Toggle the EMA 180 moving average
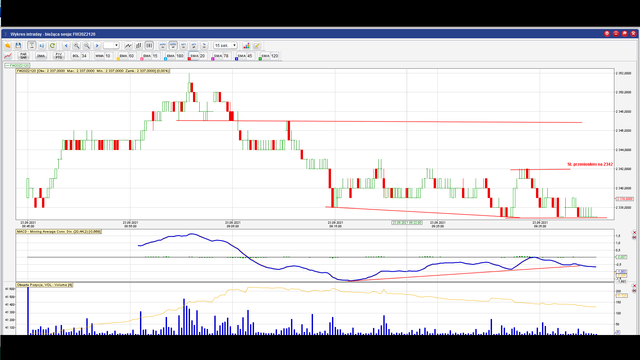Screen dimensions: 640x360 tap(175, 56)
